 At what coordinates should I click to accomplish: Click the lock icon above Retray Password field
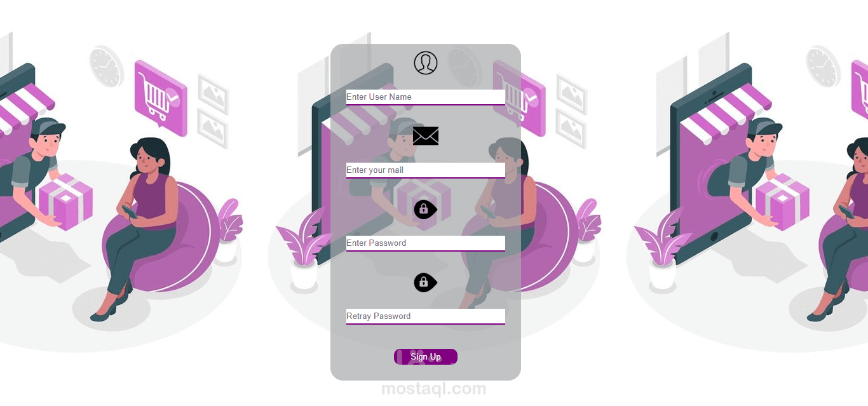(x=425, y=282)
